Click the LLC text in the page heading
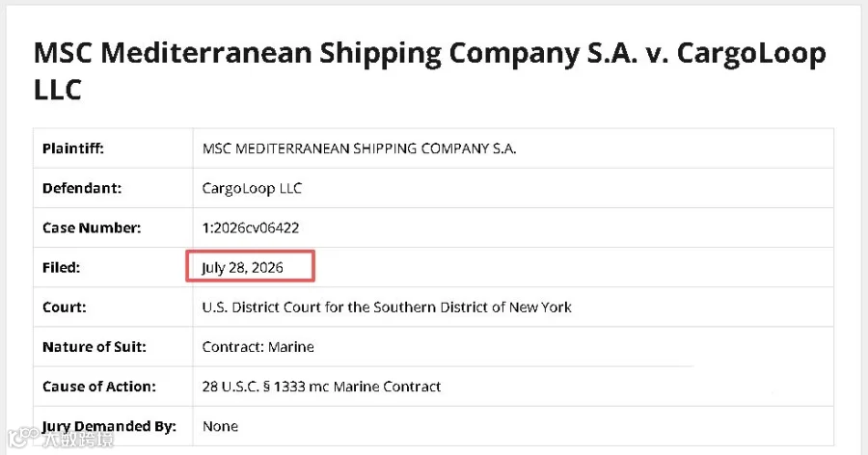This screenshot has width=868, height=455. 58,90
